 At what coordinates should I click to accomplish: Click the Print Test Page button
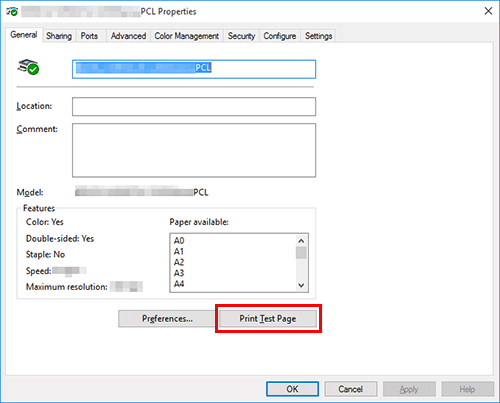pyautogui.click(x=268, y=319)
